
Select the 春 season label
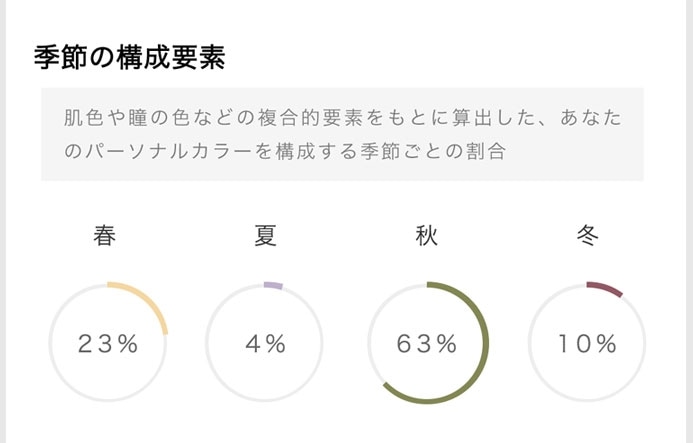(x=106, y=236)
